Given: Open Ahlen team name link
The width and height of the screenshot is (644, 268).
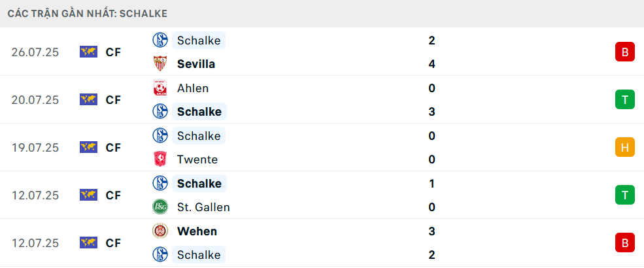Looking at the screenshot, I should point(193,88).
